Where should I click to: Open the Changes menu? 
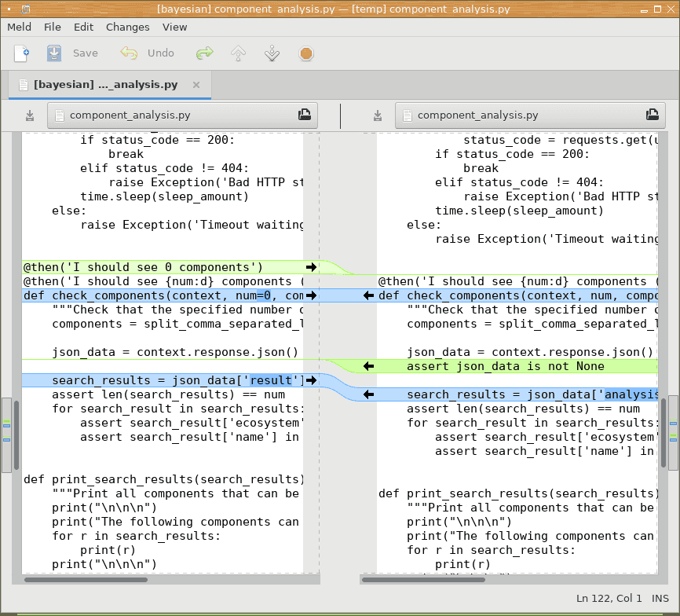(127, 27)
